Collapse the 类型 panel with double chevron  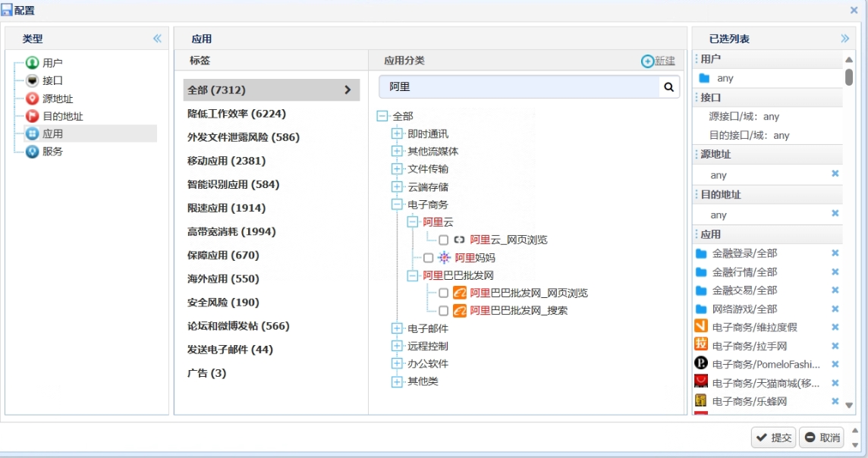click(157, 38)
